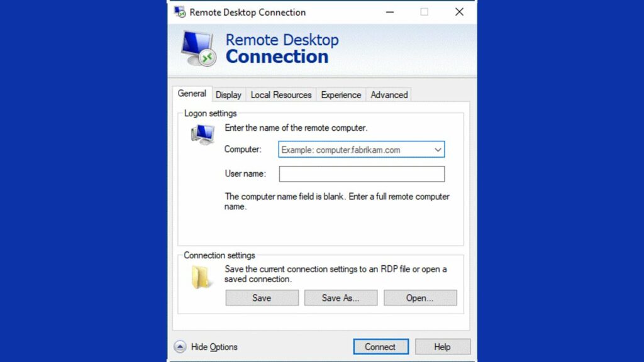Open the Experience tab
Viewport: 644px width, 362px height.
[341, 95]
